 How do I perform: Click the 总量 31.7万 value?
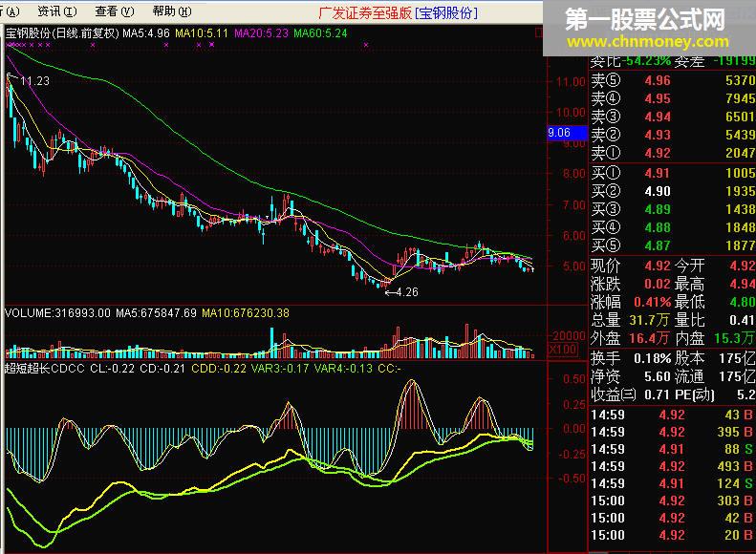pos(650,320)
